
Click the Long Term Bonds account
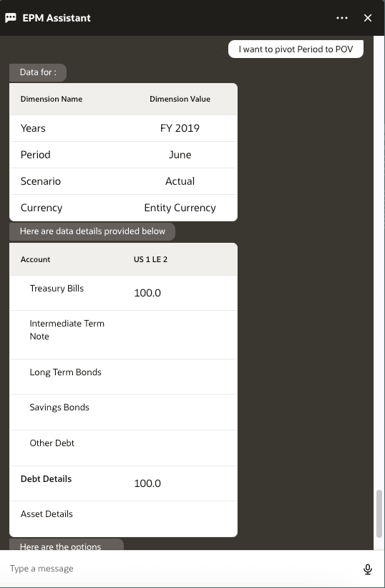point(66,372)
